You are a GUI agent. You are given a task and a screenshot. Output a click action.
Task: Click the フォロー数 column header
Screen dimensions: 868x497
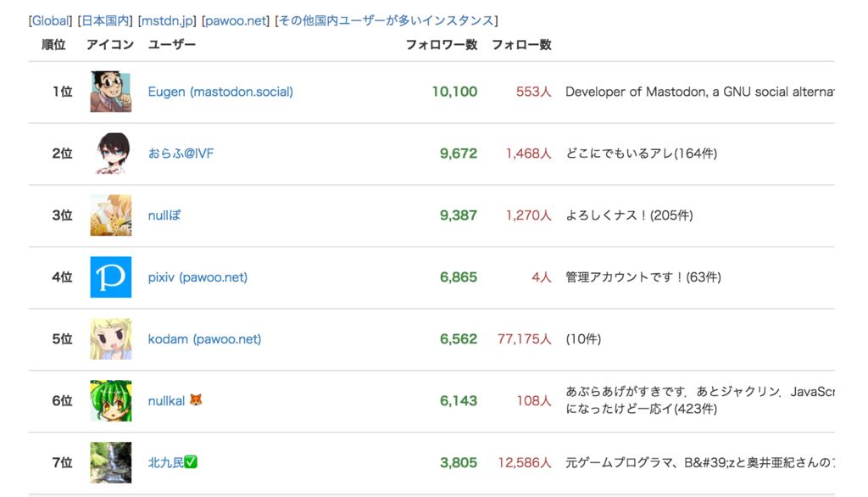pyautogui.click(x=521, y=45)
